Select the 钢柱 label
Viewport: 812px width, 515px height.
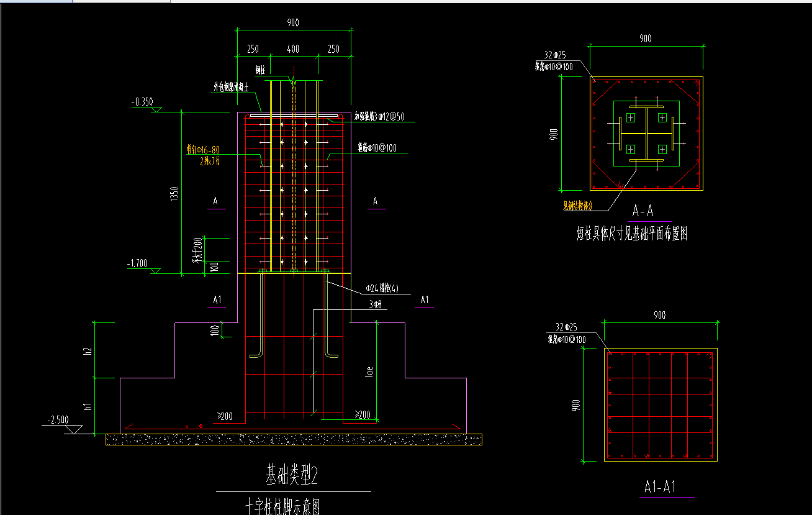[261, 69]
